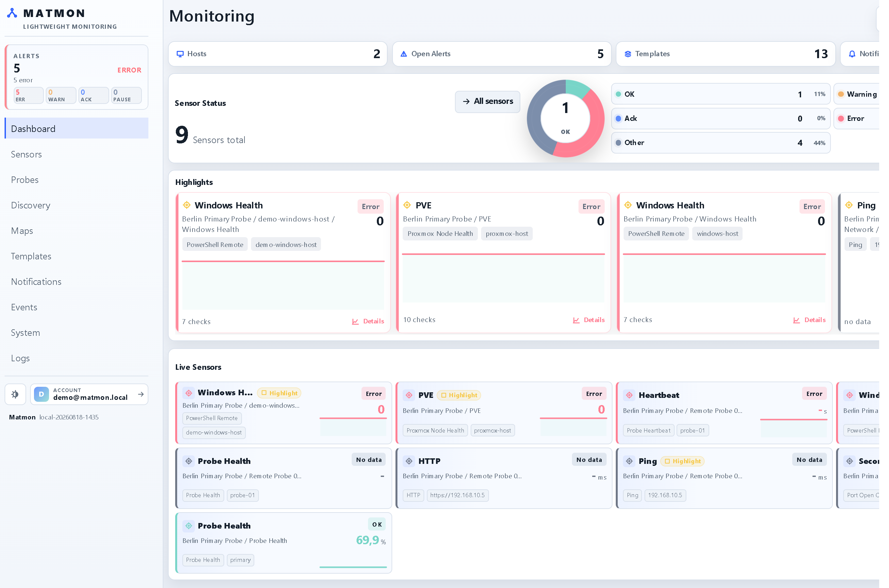
Task: Click the All sensors button
Action: (x=487, y=101)
